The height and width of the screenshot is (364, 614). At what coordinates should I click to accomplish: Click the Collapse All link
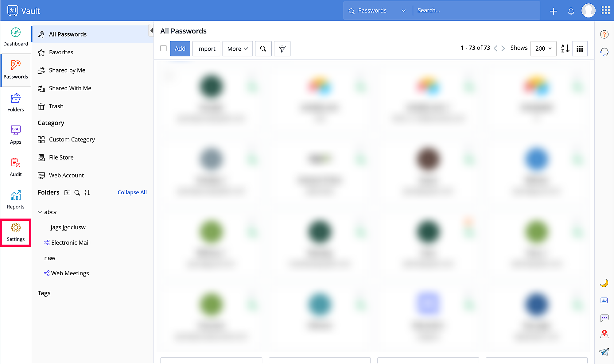click(132, 192)
